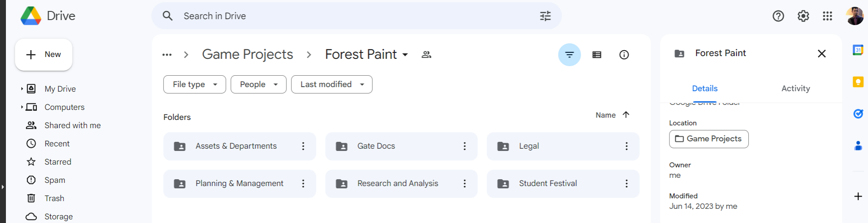
Task: Open the File type filter dropdown
Action: click(x=195, y=84)
